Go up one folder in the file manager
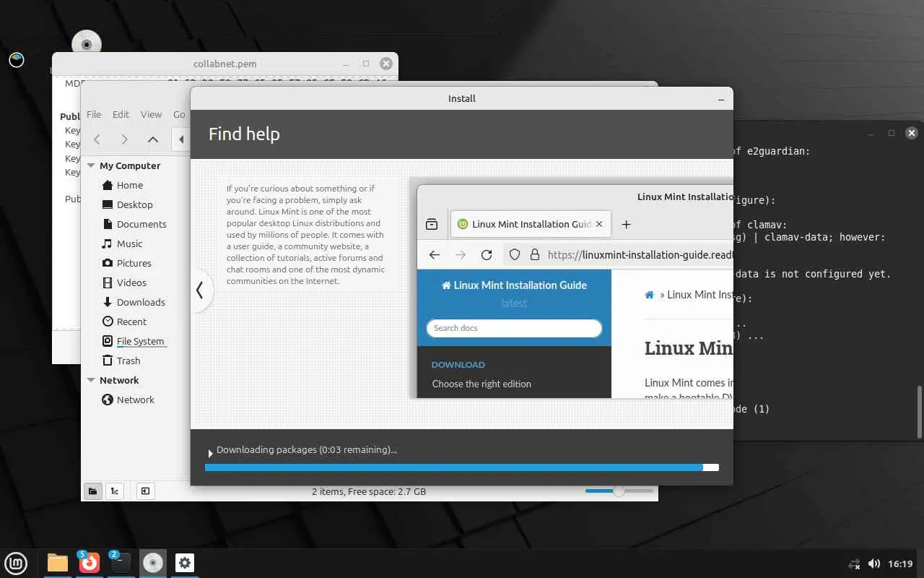 (153, 139)
